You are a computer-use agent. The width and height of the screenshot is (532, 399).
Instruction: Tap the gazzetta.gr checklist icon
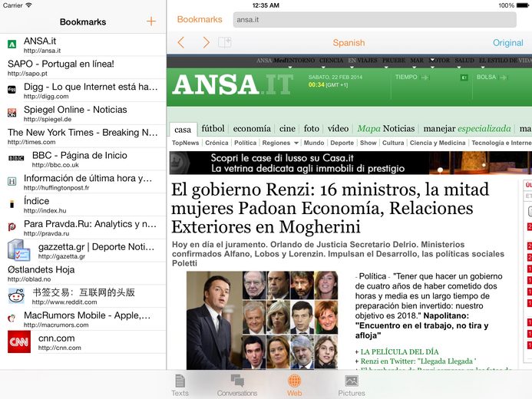pos(18,250)
